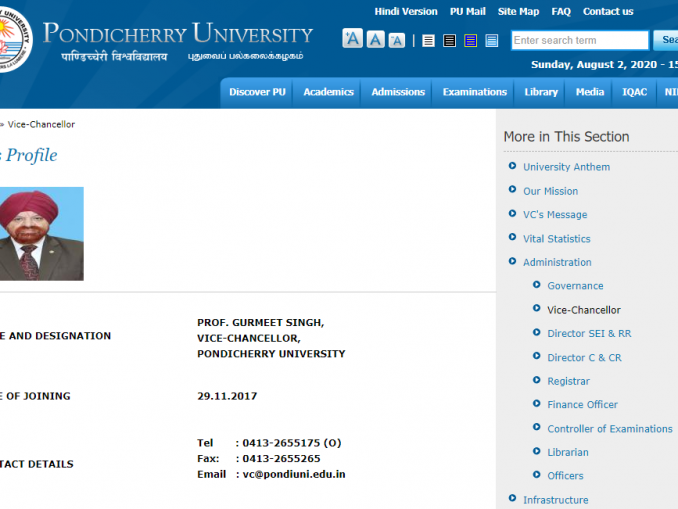
Task: Open the Discover PU menu
Action: [257, 92]
